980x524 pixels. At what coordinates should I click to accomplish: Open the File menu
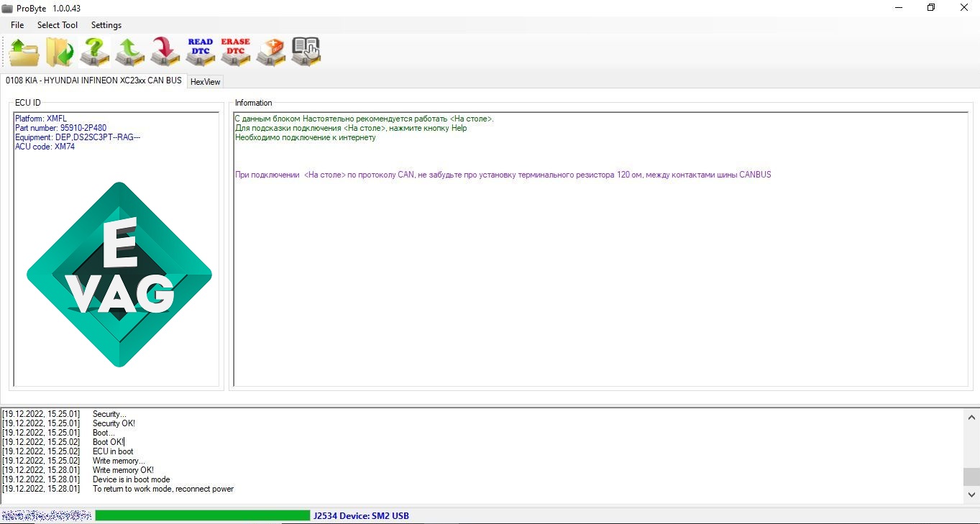(17, 25)
